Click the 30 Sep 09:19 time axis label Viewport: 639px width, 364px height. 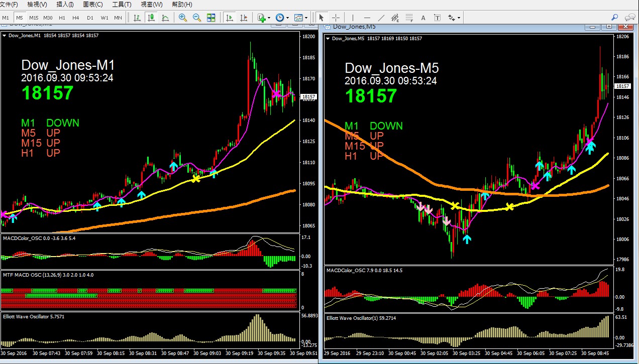point(239,353)
